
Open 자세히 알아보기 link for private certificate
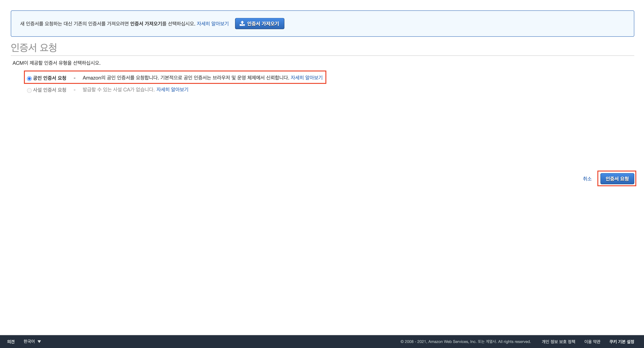point(172,89)
